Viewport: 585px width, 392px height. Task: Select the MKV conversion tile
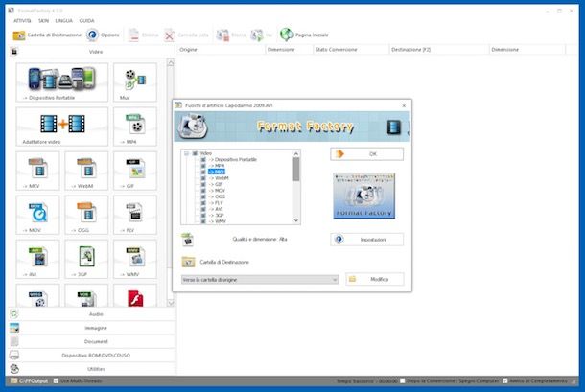tap(37, 171)
